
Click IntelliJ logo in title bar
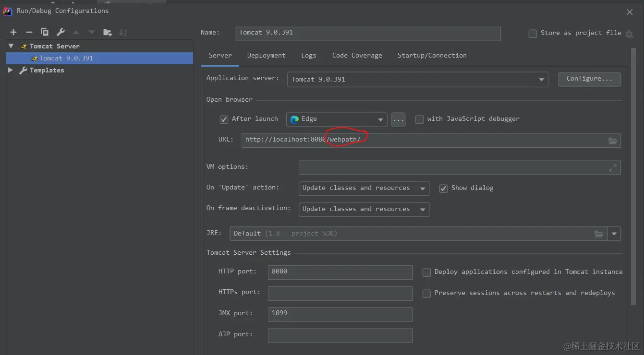8,11
